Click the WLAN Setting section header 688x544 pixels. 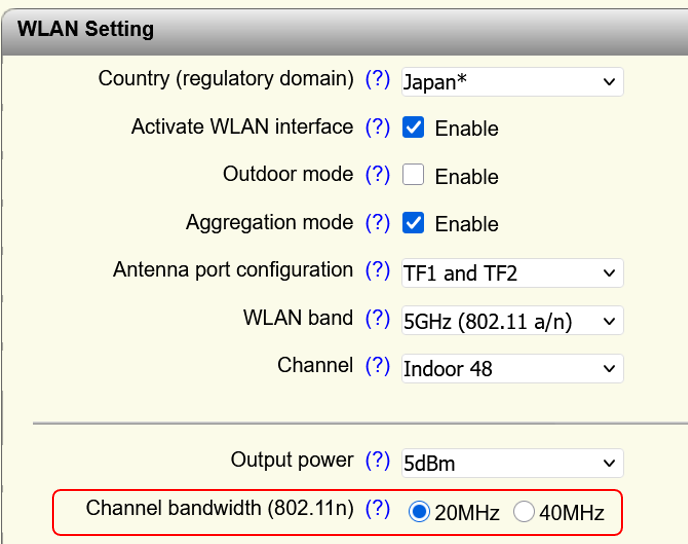[x=86, y=28]
